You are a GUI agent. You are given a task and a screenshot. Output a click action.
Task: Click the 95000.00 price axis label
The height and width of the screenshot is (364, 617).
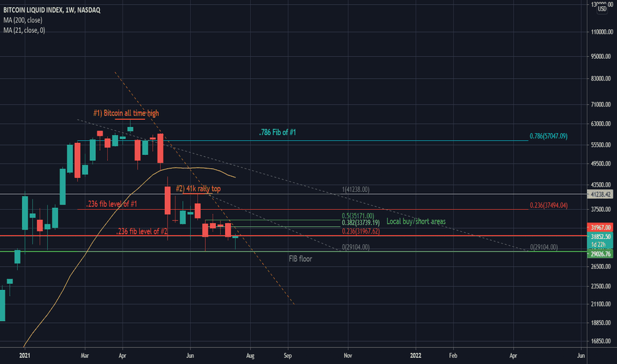pos(601,57)
